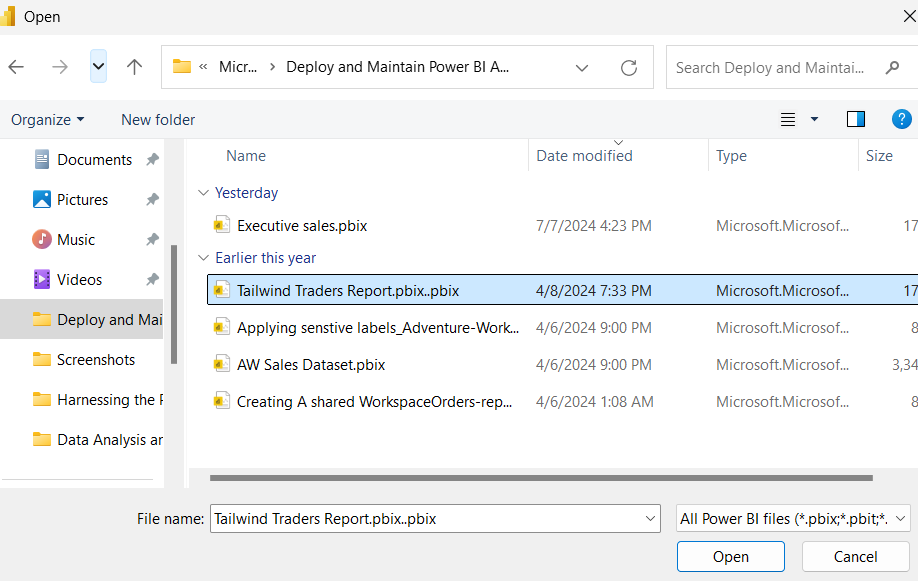
Task: Click the Executive sales.pbix file icon
Action: tap(222, 226)
